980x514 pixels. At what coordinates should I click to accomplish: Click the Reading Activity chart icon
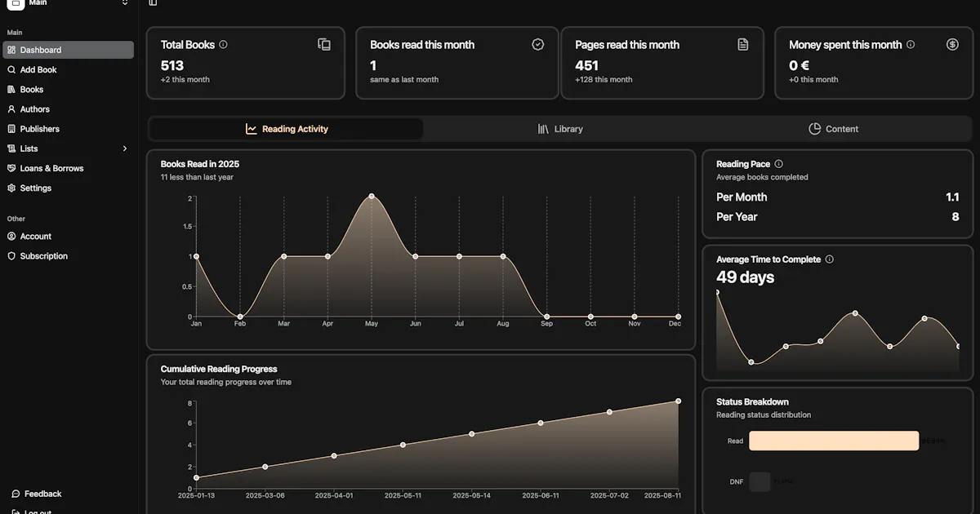click(x=252, y=129)
